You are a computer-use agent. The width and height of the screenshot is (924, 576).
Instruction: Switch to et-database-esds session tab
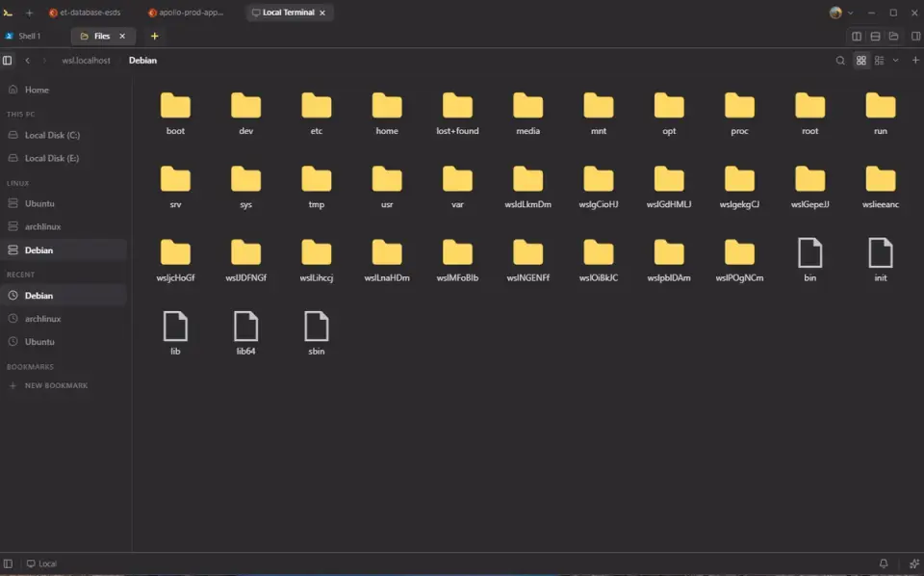pyautogui.click(x=86, y=13)
